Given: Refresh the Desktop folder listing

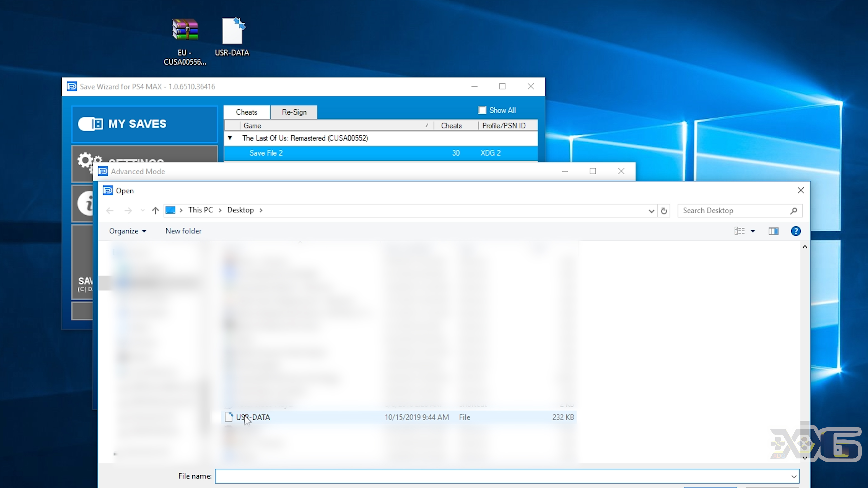Looking at the screenshot, I should click(x=664, y=211).
